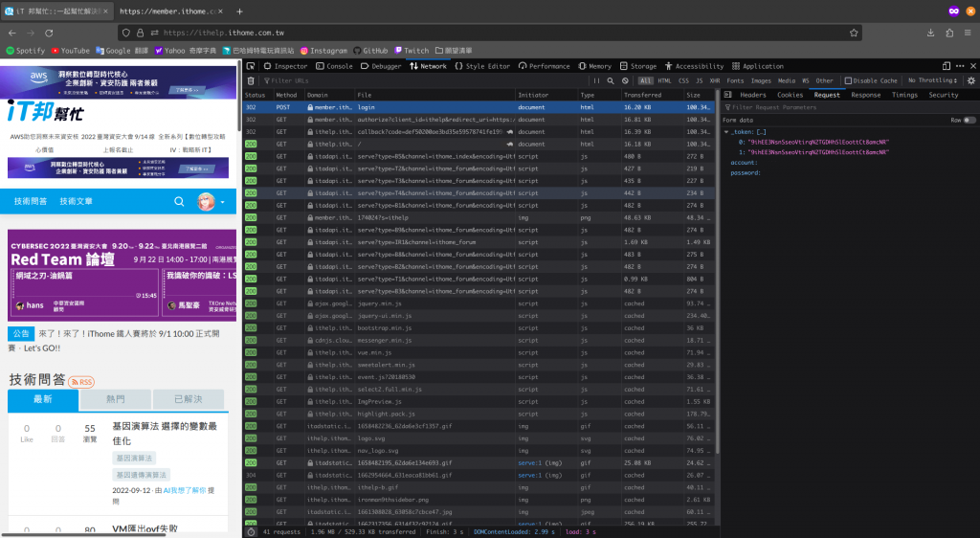
Task: Focus the Filter URLs input field
Action: click(x=425, y=80)
